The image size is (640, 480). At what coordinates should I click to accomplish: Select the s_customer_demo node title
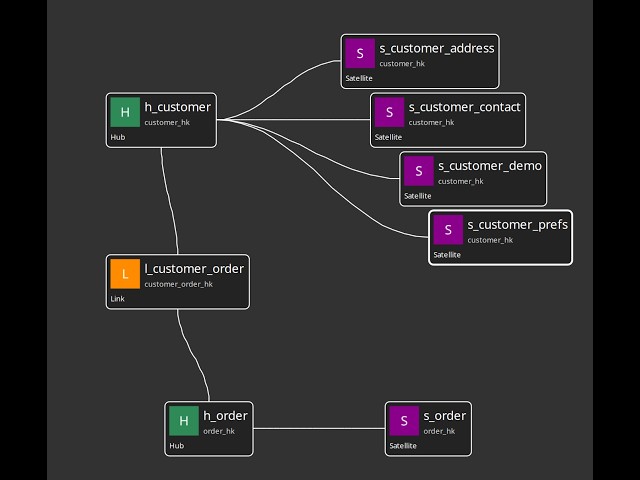490,166
